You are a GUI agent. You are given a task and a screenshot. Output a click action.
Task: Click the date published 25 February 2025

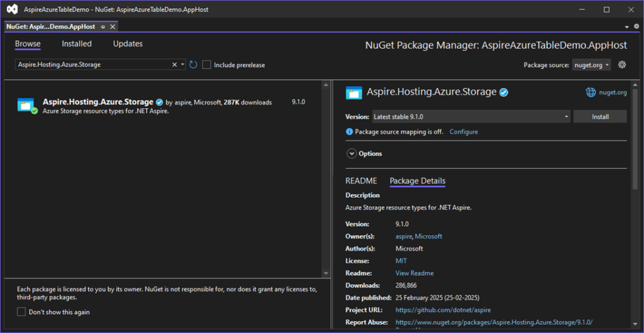coord(438,297)
